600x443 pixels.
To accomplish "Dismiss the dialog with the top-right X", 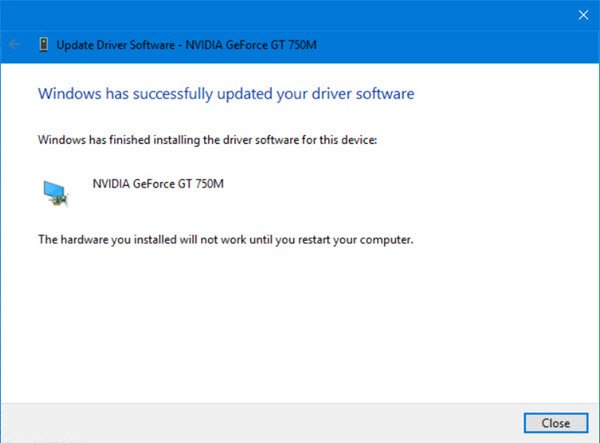I will click(582, 15).
